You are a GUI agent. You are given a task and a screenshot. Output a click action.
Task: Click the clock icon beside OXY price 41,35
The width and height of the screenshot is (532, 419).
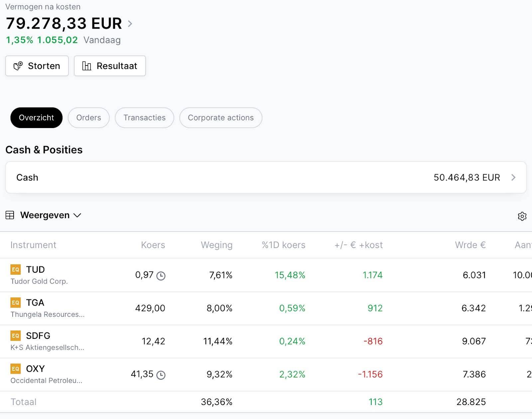tap(161, 375)
